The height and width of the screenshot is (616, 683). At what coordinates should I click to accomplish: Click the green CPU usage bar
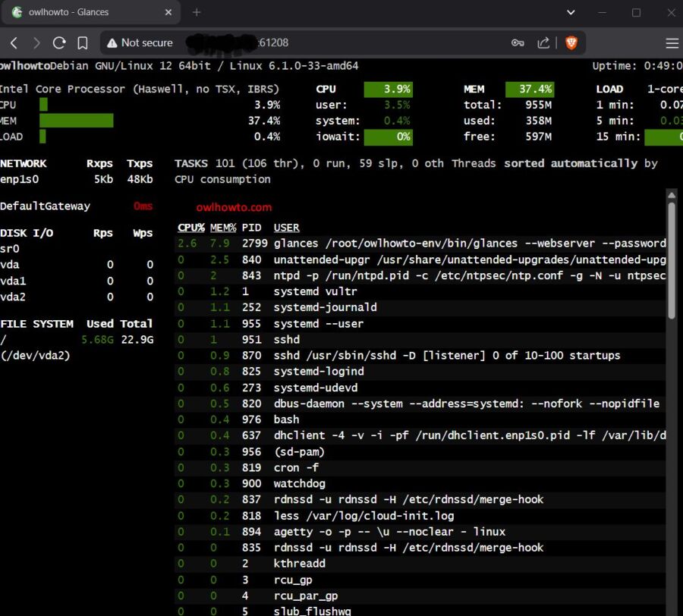coord(43,105)
